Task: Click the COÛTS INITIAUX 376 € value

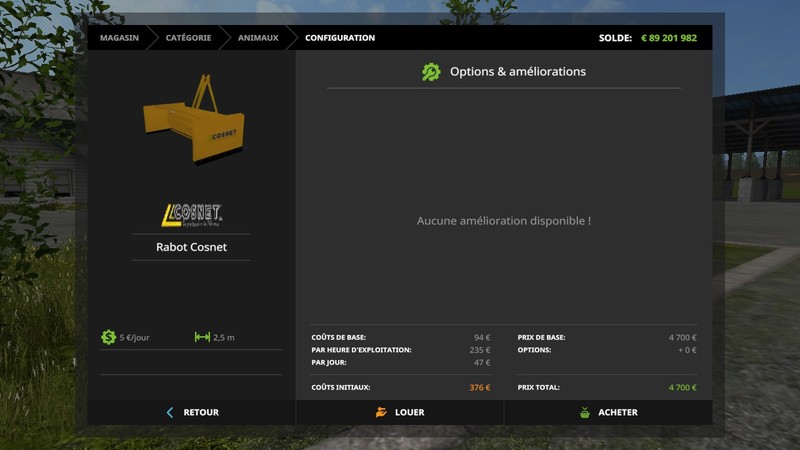Action: (x=479, y=387)
